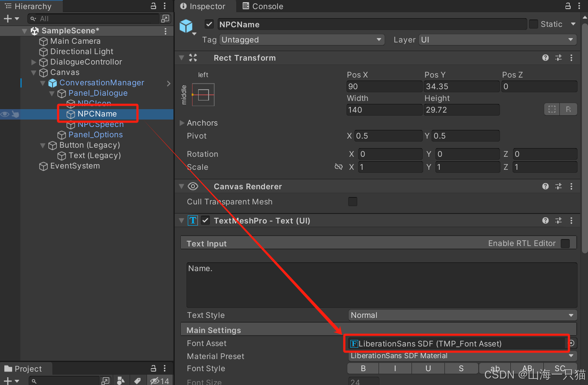Viewport: 588px width, 385px height.
Task: Open TextMeshPro component options menu
Action: 571,220
